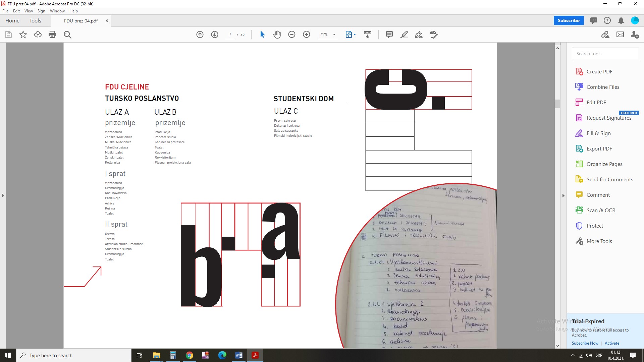Click the vertical scrollbar thumb
644x362 pixels.
click(557, 104)
